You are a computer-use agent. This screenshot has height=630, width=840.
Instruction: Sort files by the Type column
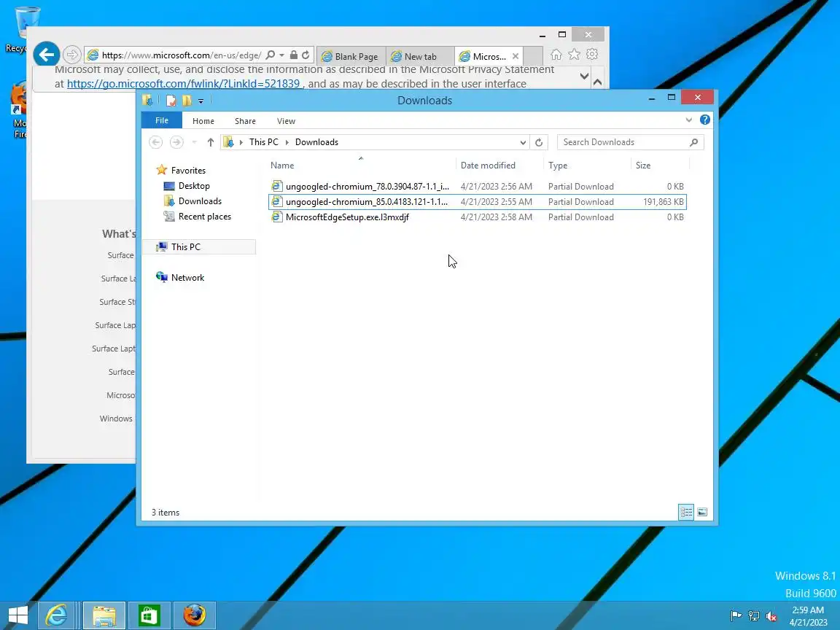pos(587,166)
